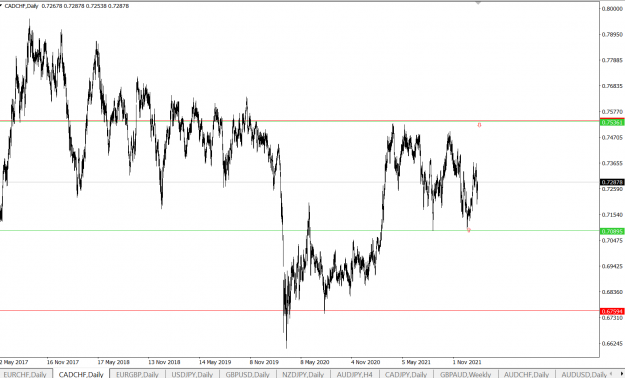Click the 0.66245 price scale value
This screenshot has width=625, height=378.
click(612, 343)
